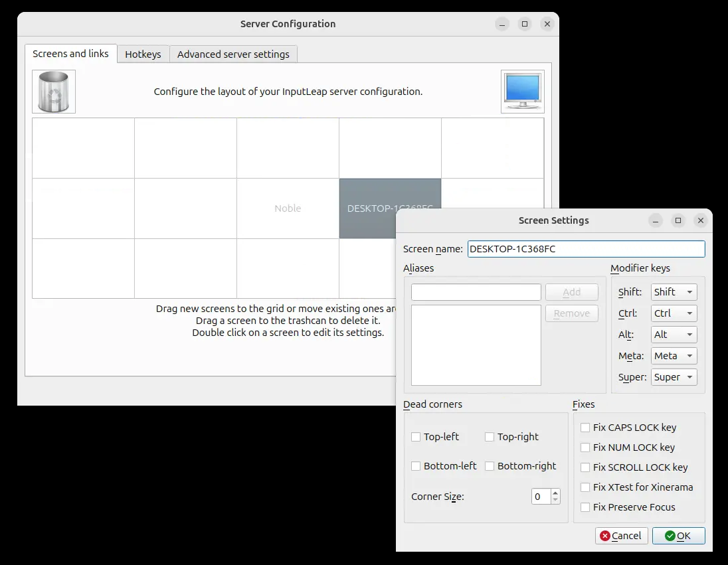Open the Shift modifier dropdown
The width and height of the screenshot is (728, 565).
(674, 292)
